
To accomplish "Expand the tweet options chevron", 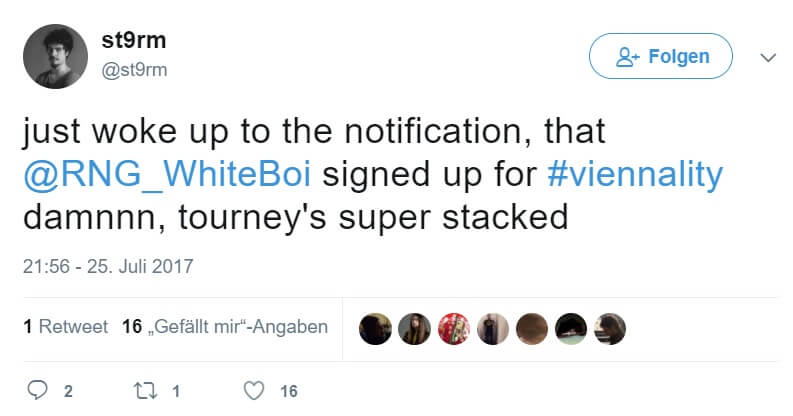I will [x=768, y=58].
